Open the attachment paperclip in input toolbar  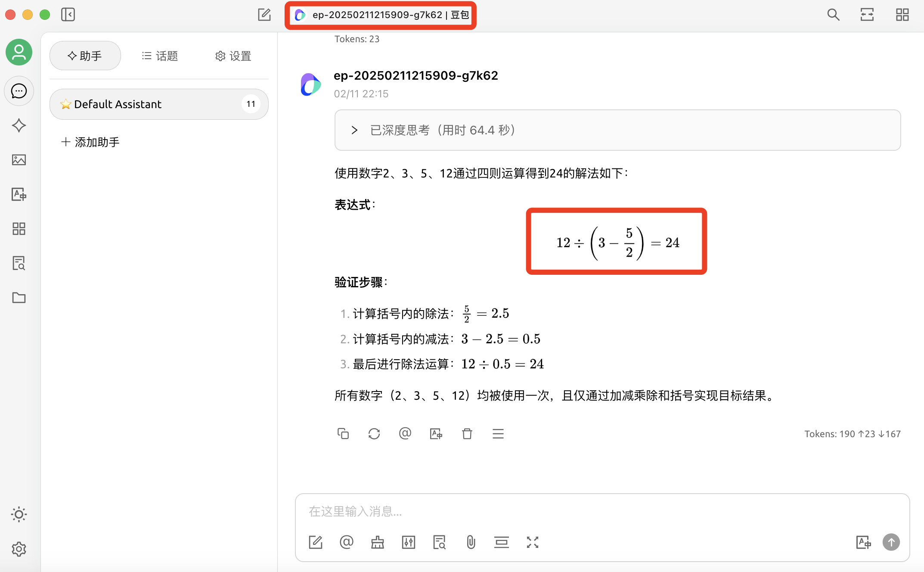471,542
